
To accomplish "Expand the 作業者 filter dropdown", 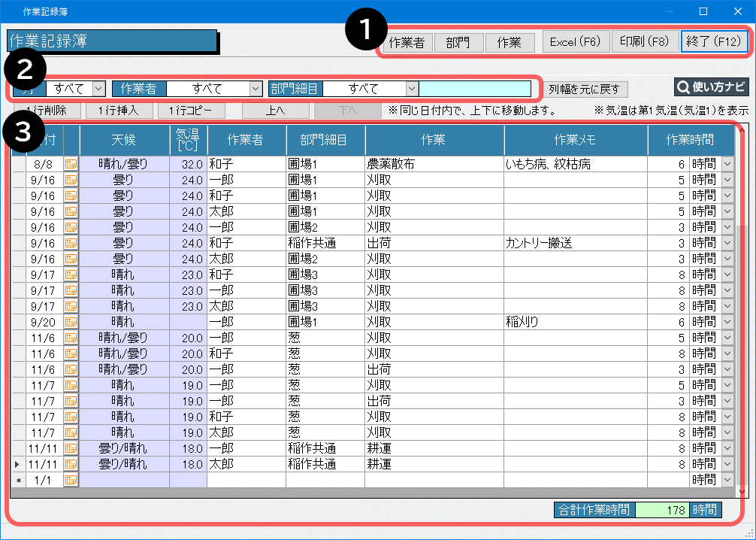I will (254, 89).
